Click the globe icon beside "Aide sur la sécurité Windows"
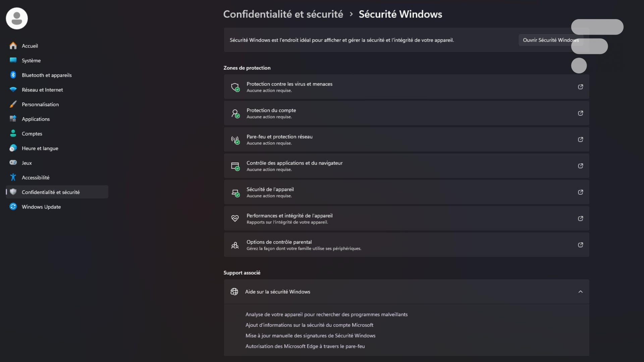Image resolution: width=644 pixels, height=362 pixels. tap(235, 291)
